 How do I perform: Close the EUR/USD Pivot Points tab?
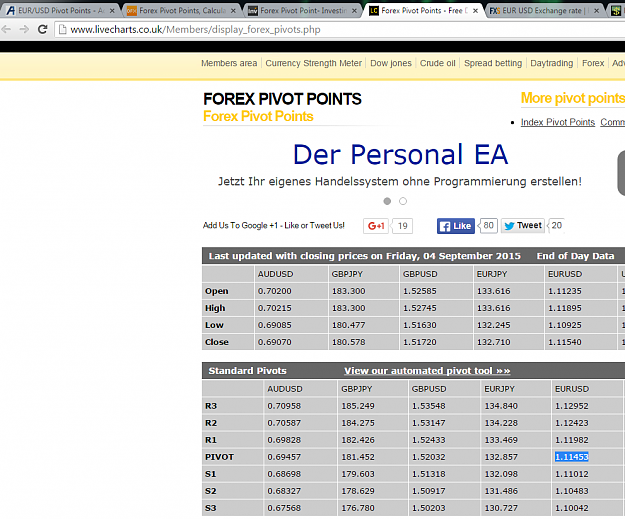112,11
